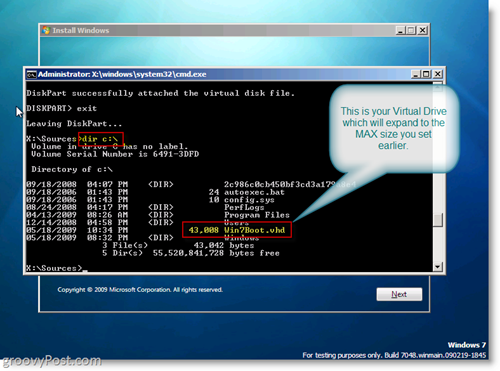Click the cmd vertical scrollbar thumb
Viewport: 500px width, 371px height.
438,220
